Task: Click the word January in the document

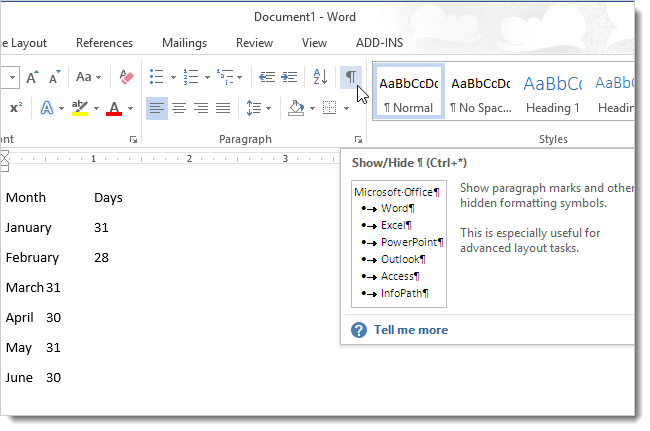Action: coord(29,228)
